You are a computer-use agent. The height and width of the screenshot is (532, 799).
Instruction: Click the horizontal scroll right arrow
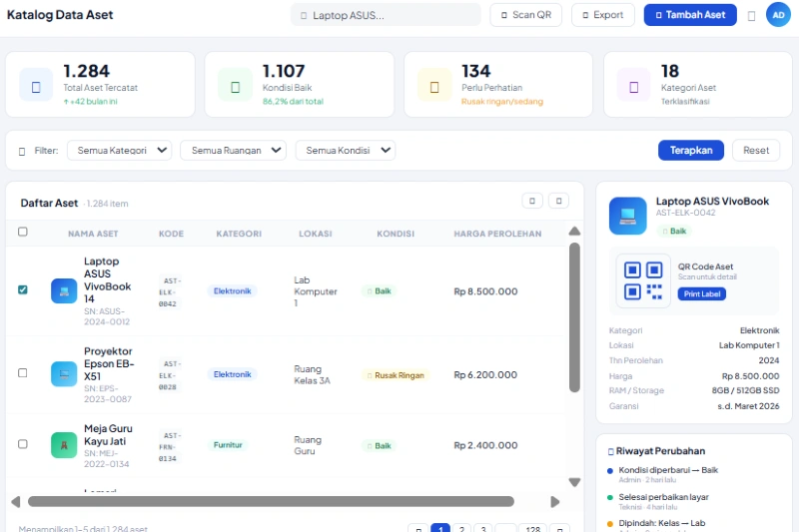pos(555,502)
